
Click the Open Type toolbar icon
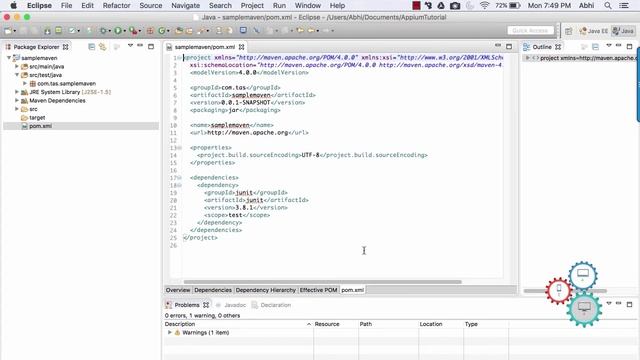coord(179,31)
